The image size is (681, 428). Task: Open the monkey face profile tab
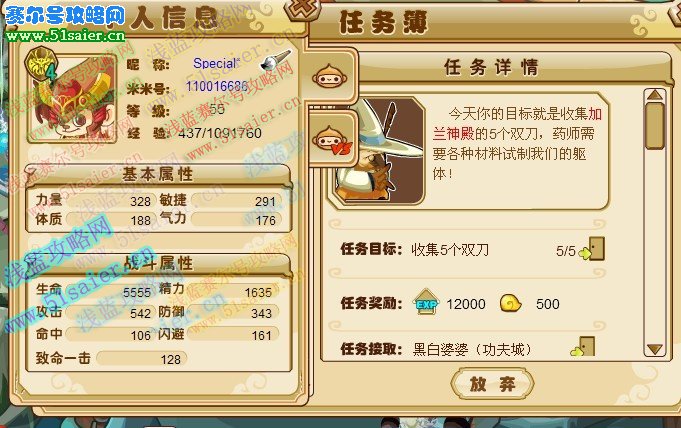tap(329, 77)
